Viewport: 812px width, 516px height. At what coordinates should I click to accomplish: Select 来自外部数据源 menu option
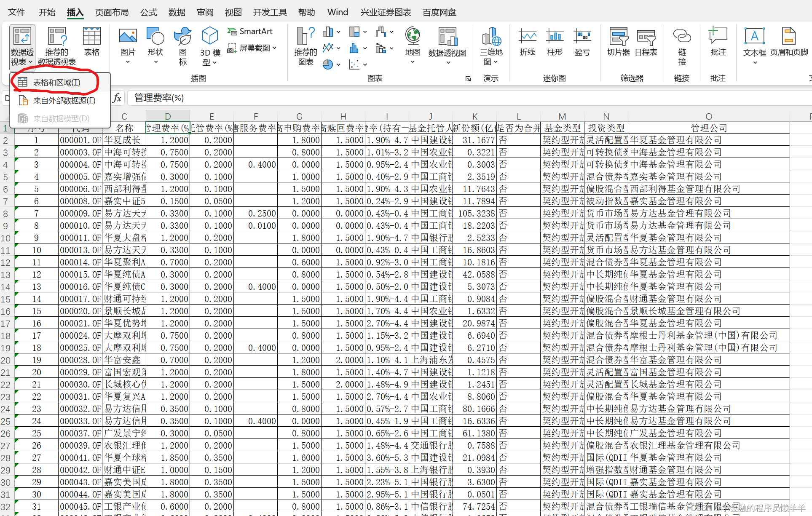click(64, 101)
